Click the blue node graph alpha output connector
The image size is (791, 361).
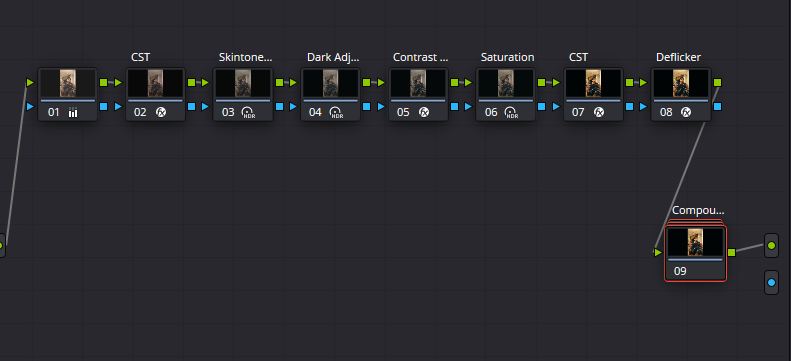pyautogui.click(x=771, y=283)
